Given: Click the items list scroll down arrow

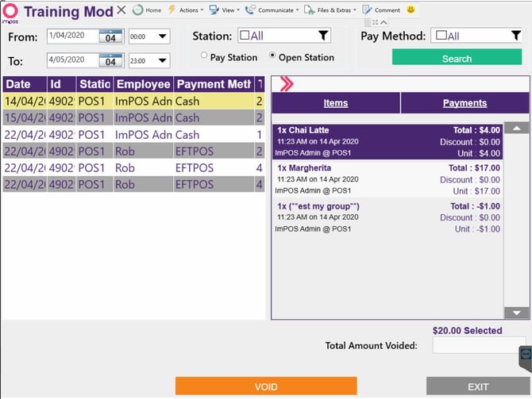Looking at the screenshot, I should point(516,313).
